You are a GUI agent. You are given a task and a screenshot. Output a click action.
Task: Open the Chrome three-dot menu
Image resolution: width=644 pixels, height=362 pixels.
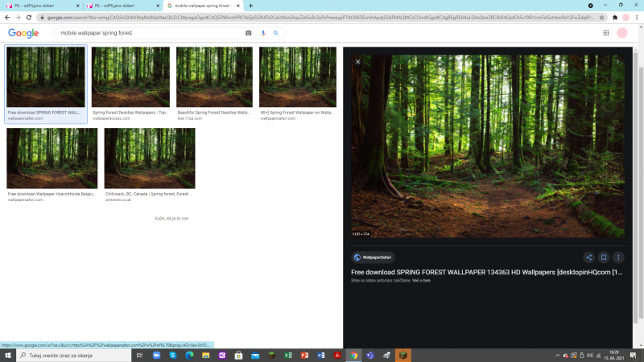pos(636,17)
